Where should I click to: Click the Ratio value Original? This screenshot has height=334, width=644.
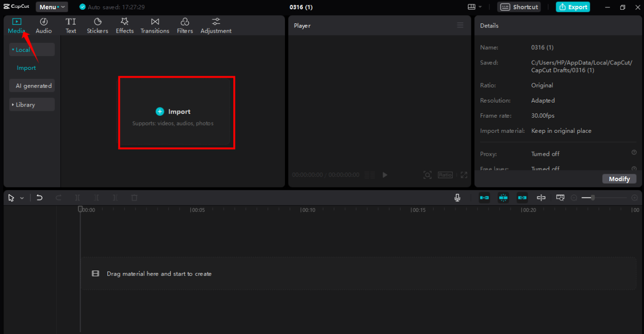point(542,85)
